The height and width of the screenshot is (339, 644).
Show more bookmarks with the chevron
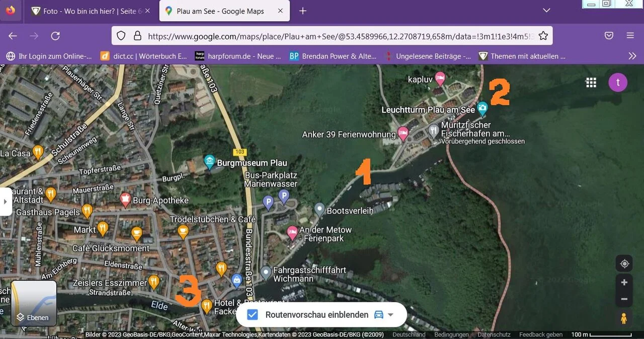632,56
